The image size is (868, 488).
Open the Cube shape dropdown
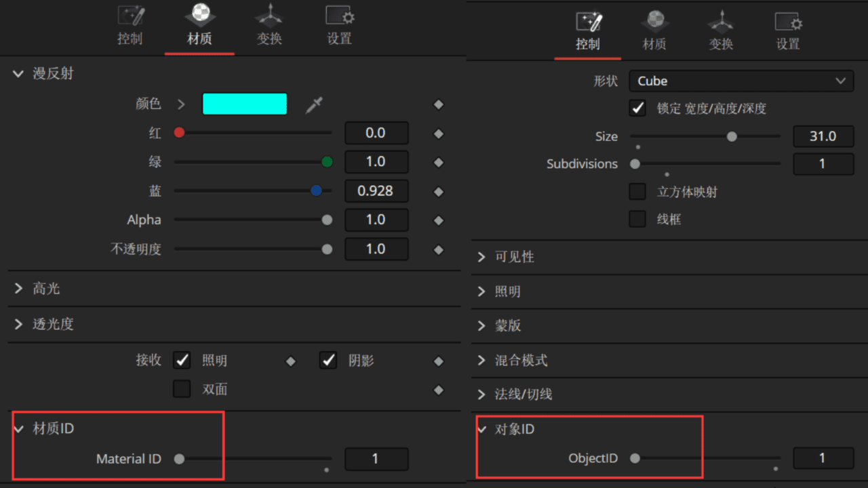click(x=741, y=81)
